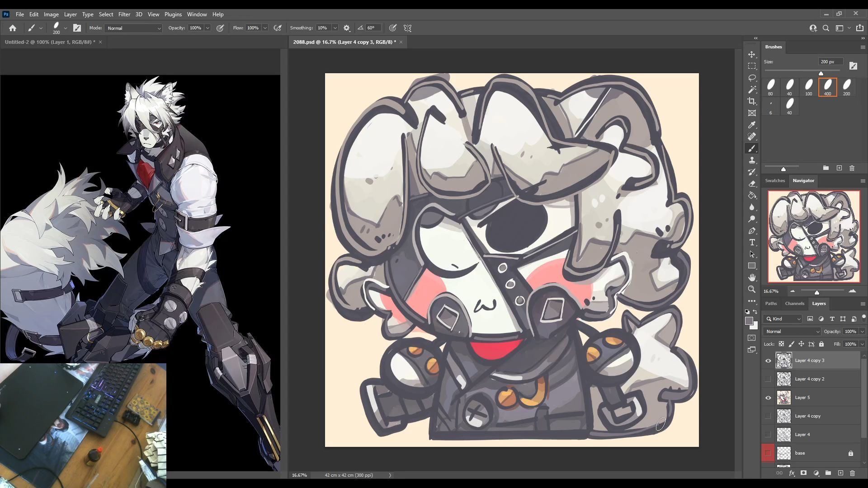Open the layer blend mode Normal dropdown
This screenshot has height=488, width=868.
[792, 331]
